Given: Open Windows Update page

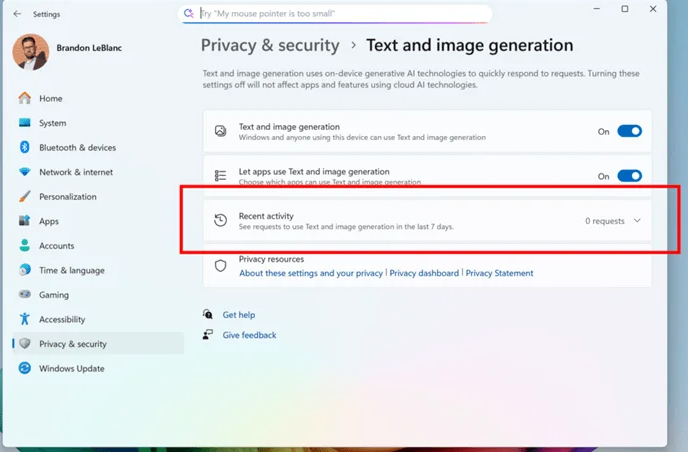Looking at the screenshot, I should click(72, 369).
